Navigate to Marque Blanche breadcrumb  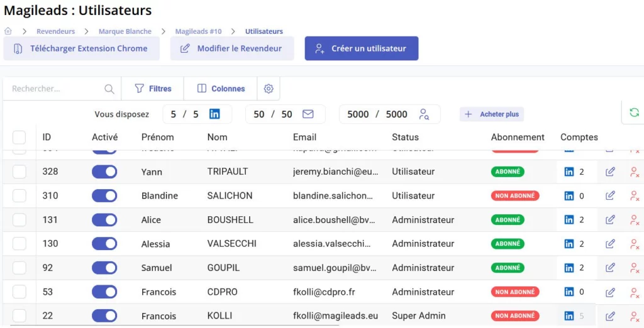125,31
